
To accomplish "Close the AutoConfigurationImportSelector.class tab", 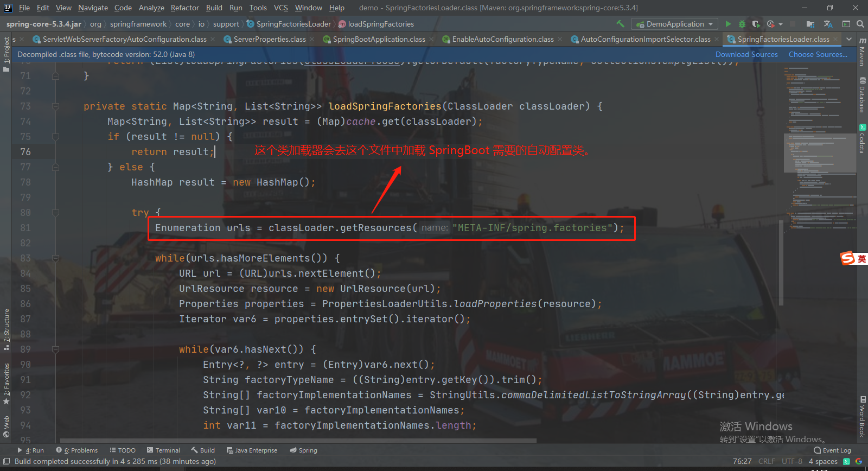I will [717, 39].
